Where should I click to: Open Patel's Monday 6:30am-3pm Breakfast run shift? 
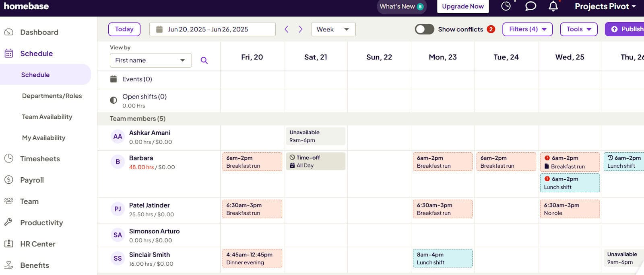coord(442,209)
